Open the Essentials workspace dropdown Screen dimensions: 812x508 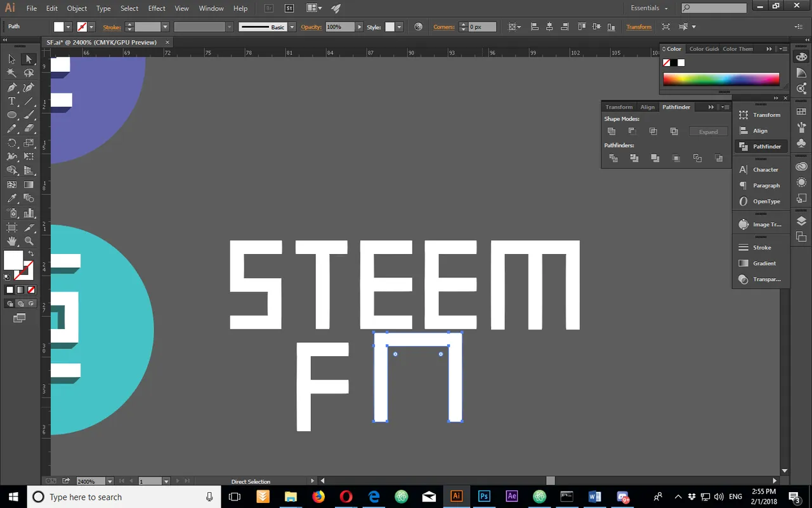point(650,8)
